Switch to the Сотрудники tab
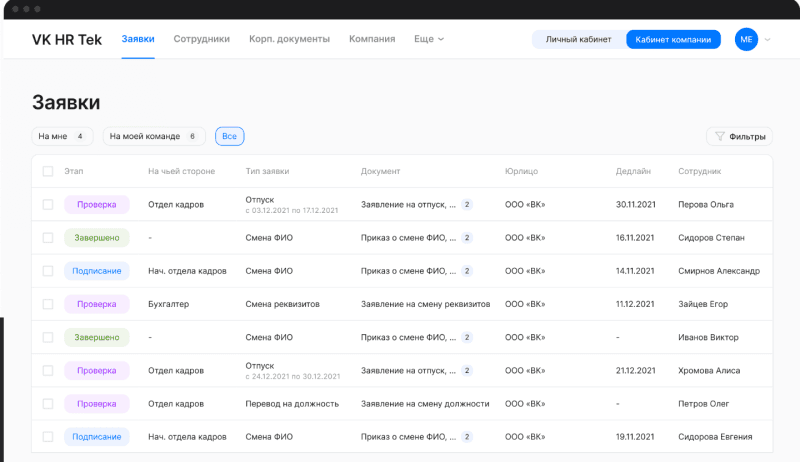The image size is (800, 462). tap(201, 39)
